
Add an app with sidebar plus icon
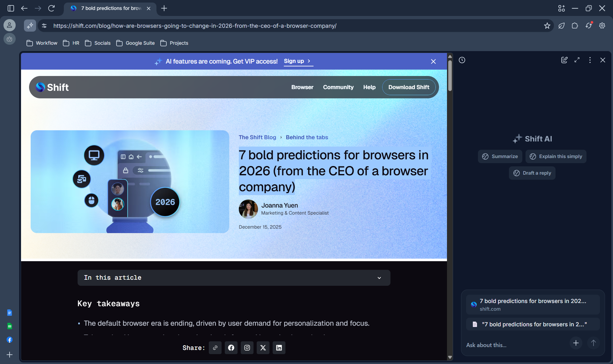point(10,355)
